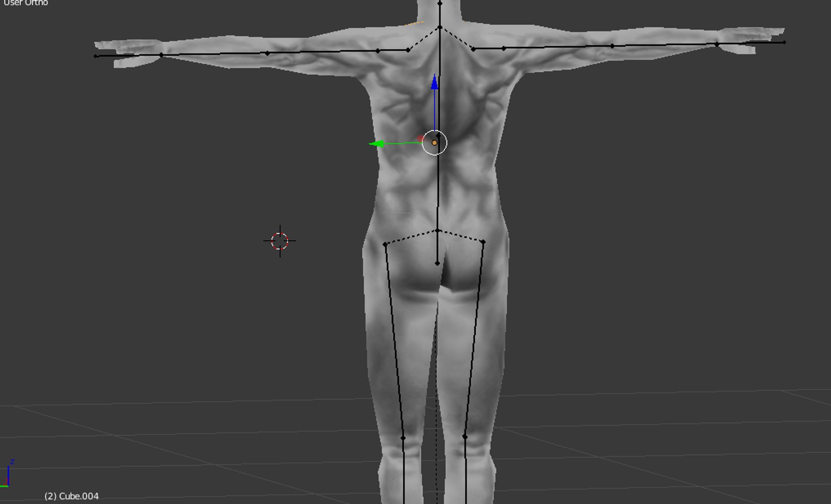Select the elbow joint on the right-side arm
Viewport: 831px width, 504px height.
tap(612, 46)
